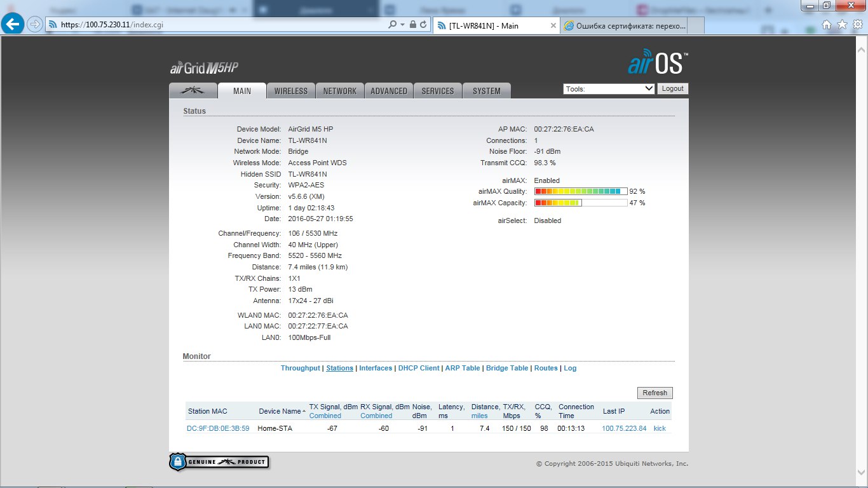This screenshot has width=868, height=488.
Task: Close the [TL-WR841N] - Main browser tab
Action: point(553,25)
